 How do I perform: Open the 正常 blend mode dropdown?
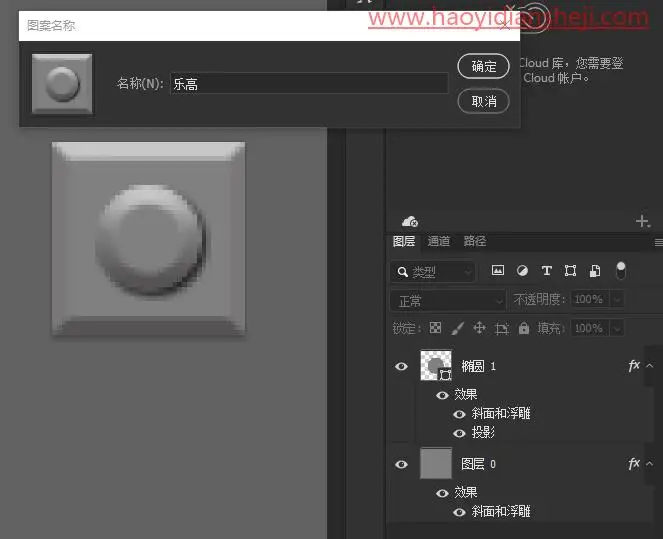click(448, 301)
